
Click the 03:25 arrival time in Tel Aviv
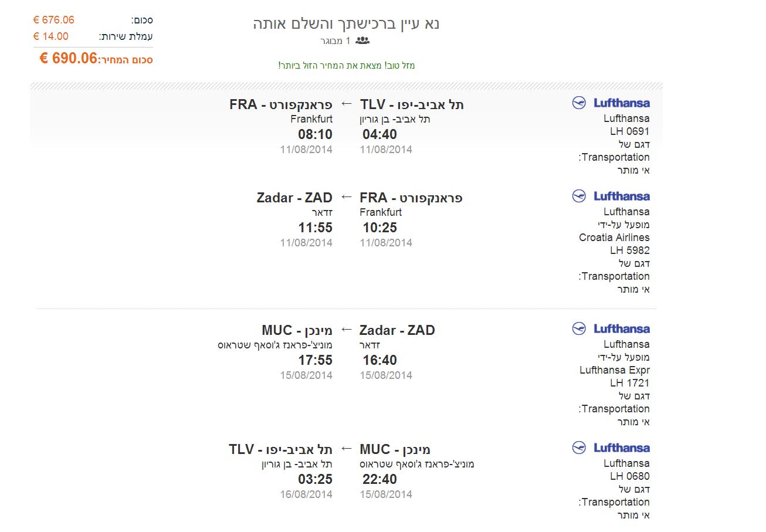click(x=315, y=479)
